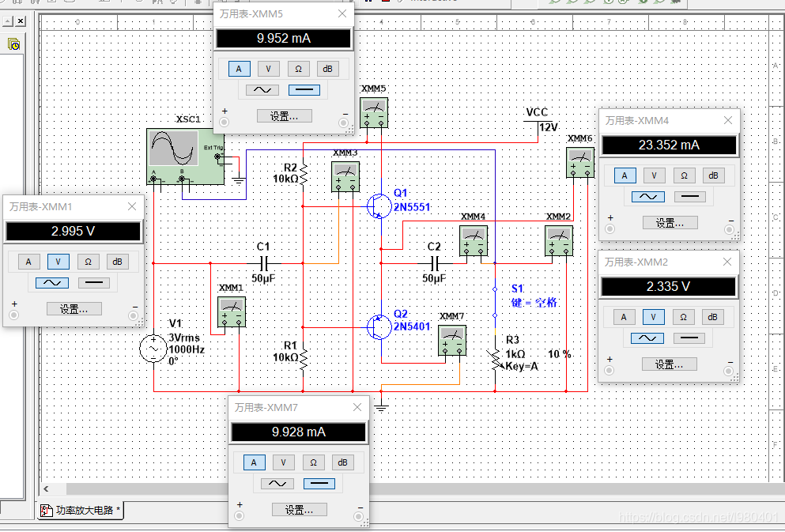Select voltmeter mode V in XMM5 window
The image size is (785, 532).
268,69
